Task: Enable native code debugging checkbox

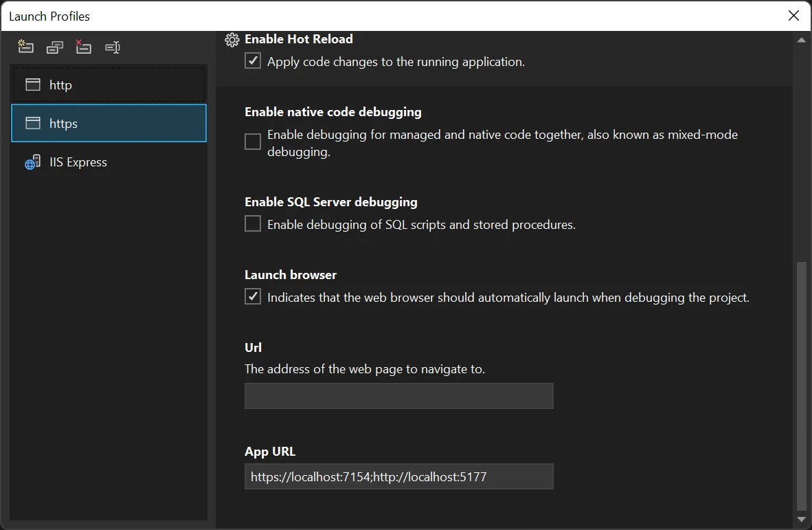Action: (x=253, y=142)
